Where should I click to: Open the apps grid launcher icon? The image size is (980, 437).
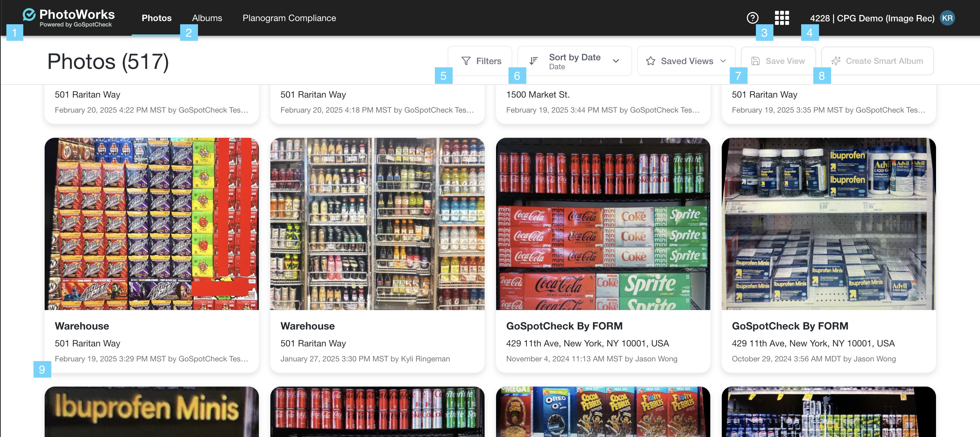[782, 18]
